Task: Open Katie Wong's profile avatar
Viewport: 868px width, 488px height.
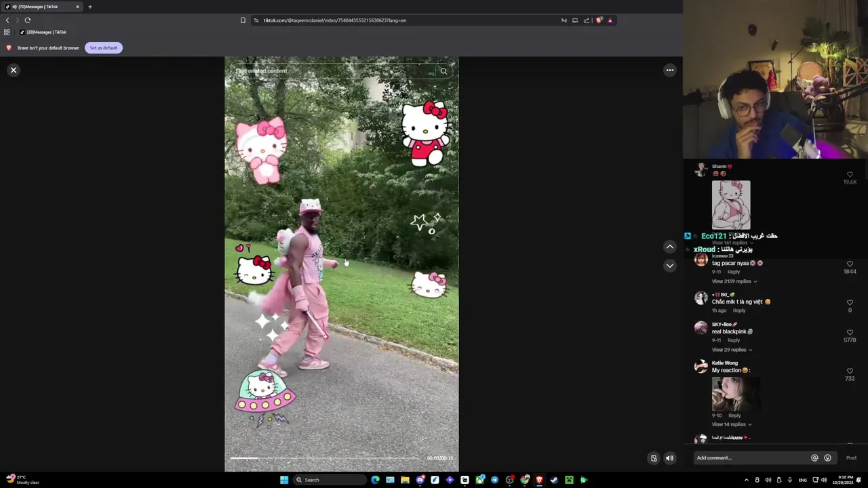Action: [x=701, y=367]
